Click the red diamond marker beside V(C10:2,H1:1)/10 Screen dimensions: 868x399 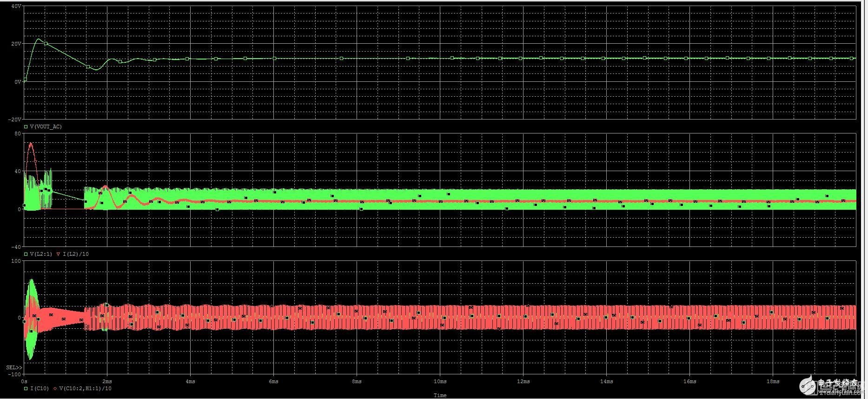tap(55, 388)
